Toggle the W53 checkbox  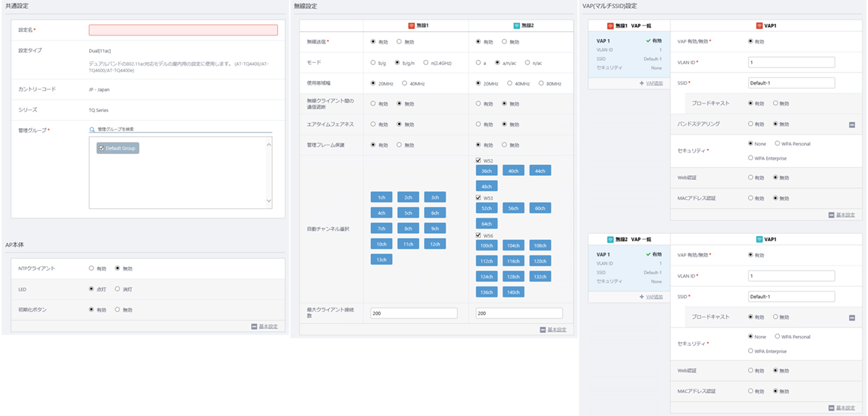coord(479,197)
